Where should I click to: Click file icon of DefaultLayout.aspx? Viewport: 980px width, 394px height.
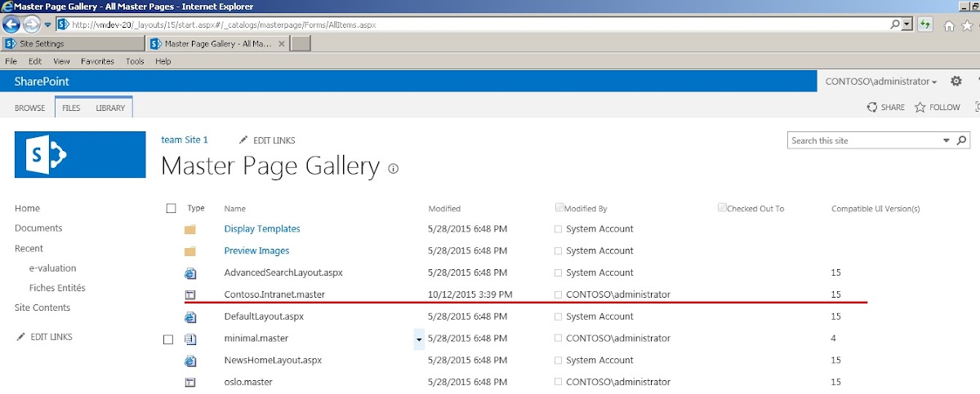click(x=190, y=317)
